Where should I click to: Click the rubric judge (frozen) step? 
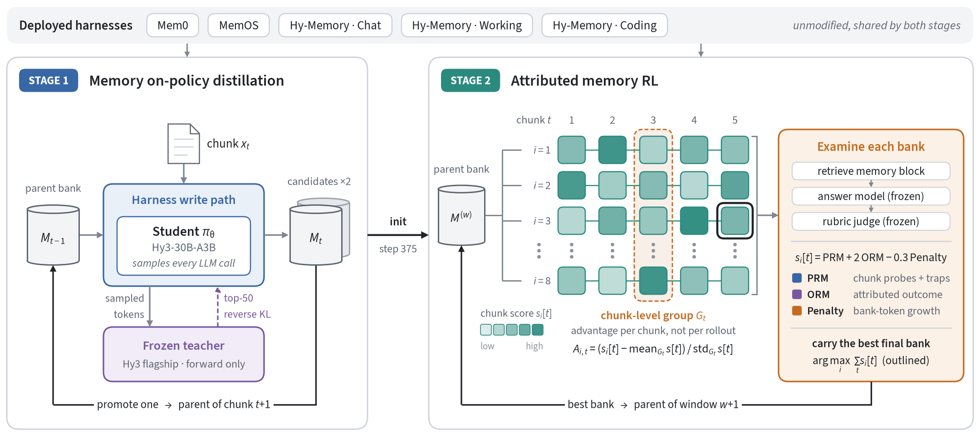coord(871,221)
